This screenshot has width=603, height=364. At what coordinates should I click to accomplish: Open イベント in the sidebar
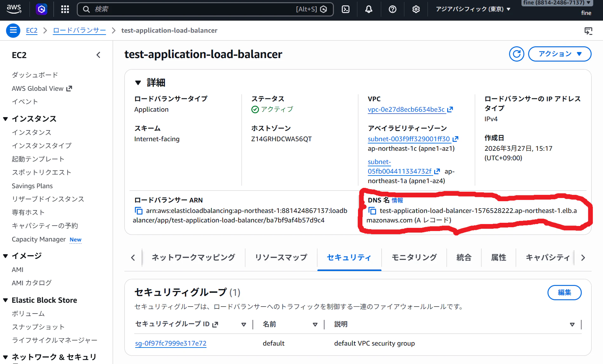(25, 102)
